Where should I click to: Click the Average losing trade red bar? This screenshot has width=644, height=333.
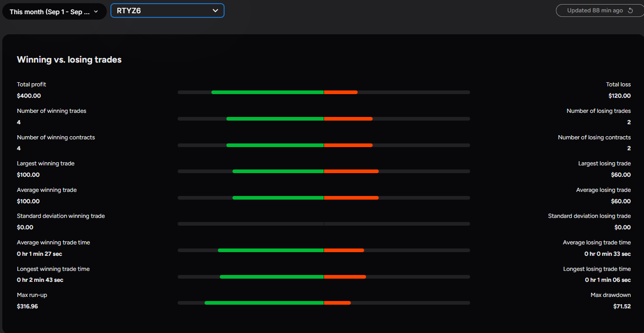(351, 198)
